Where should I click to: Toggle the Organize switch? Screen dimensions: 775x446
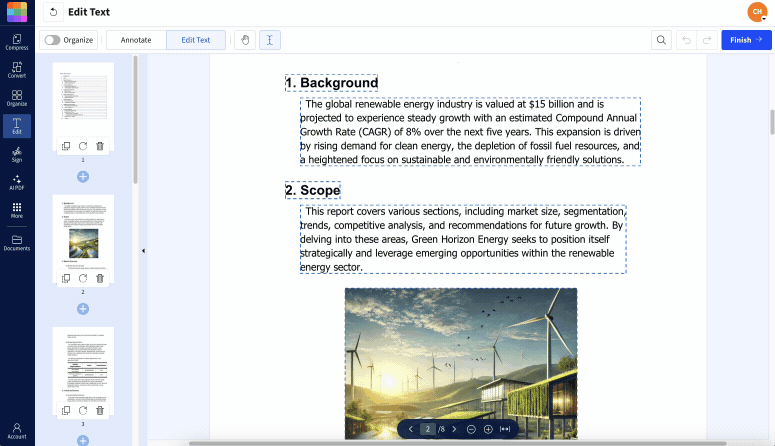(x=52, y=40)
